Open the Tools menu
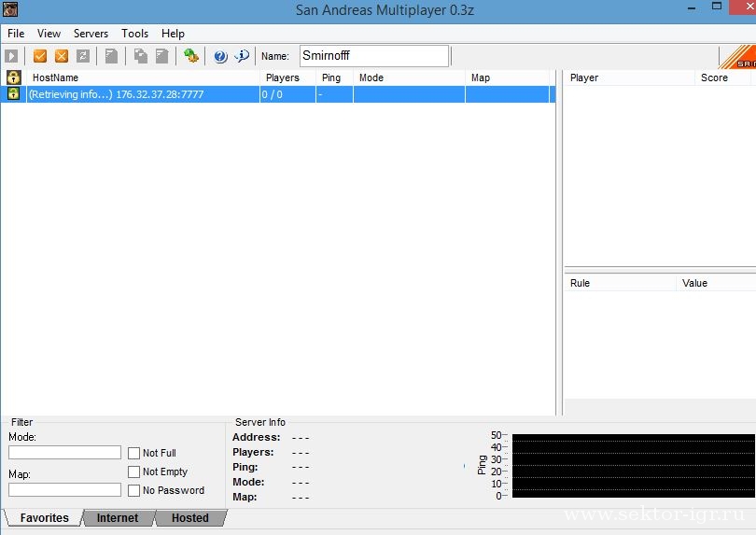The width and height of the screenshot is (756, 535). pyautogui.click(x=134, y=34)
